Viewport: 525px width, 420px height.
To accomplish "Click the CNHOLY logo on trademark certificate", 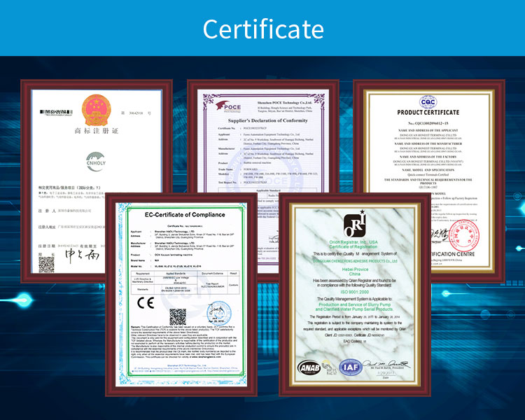I will (x=96, y=162).
